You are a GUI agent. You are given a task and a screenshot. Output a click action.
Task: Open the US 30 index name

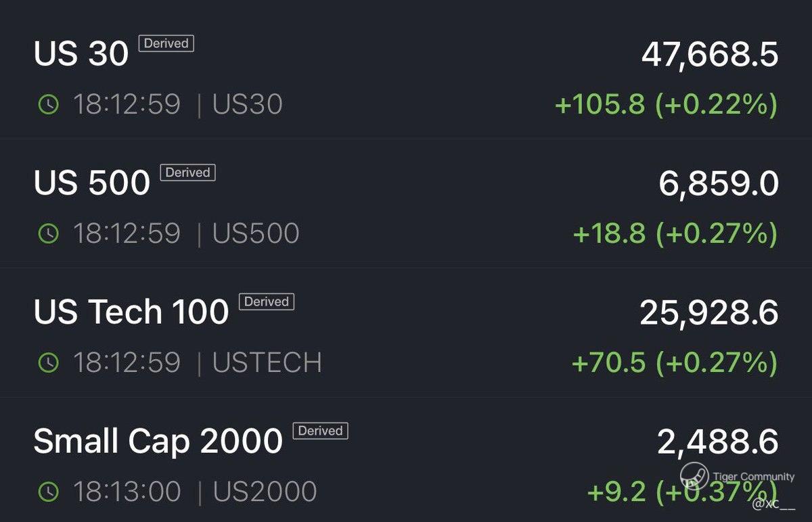click(x=81, y=54)
